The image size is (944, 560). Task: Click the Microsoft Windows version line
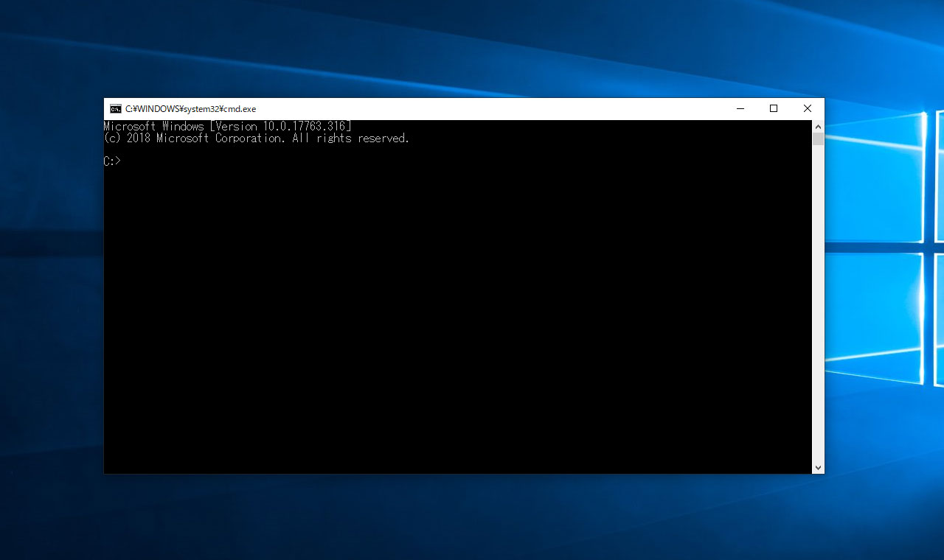(x=227, y=127)
